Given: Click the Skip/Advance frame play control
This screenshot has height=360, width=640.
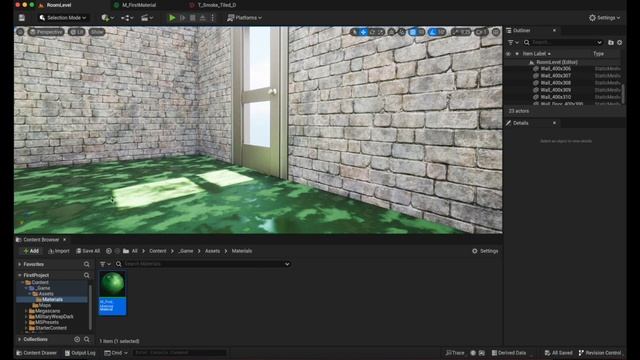Looking at the screenshot, I should tap(182, 18).
